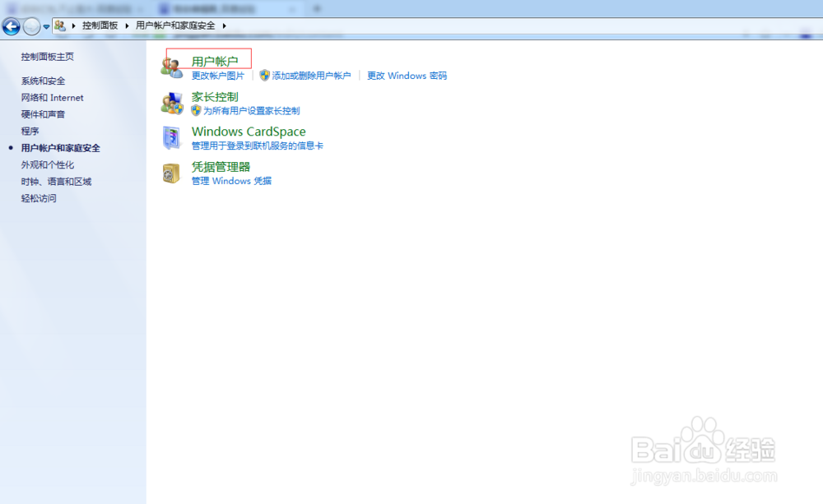Screen dimensions: 823x504
Task: Click the shield icon beside 添加或删除用户帐户
Action: coord(264,76)
